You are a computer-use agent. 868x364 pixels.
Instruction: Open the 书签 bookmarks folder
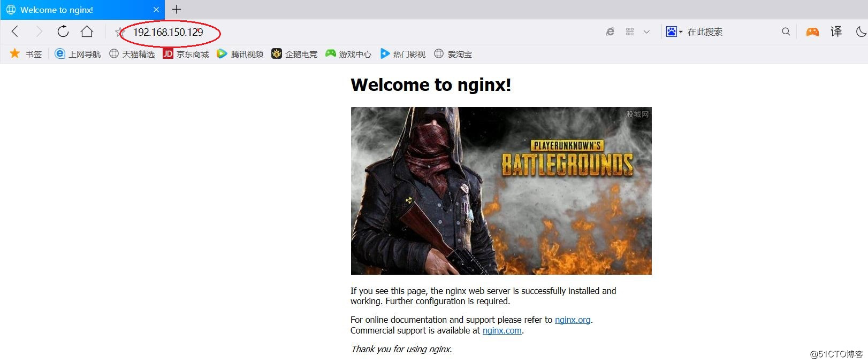(26, 54)
